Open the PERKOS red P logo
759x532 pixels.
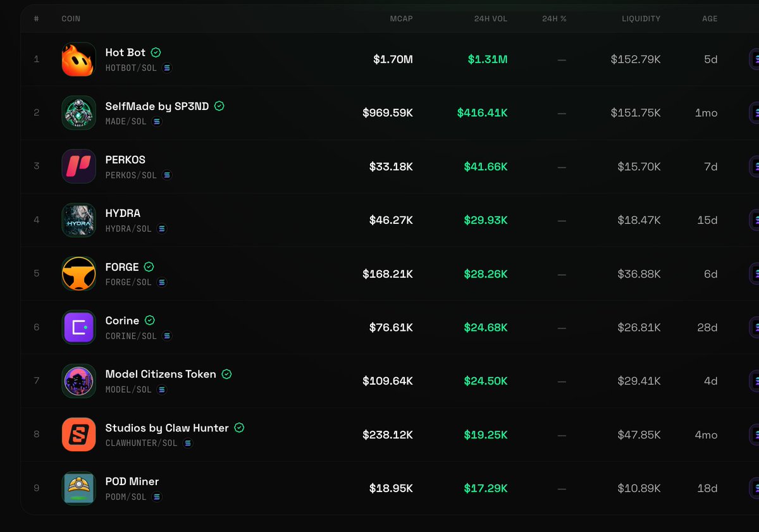tap(78, 166)
